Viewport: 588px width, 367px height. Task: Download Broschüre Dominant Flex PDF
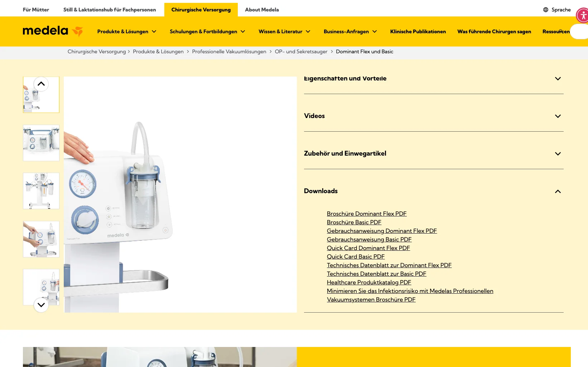[x=367, y=214]
